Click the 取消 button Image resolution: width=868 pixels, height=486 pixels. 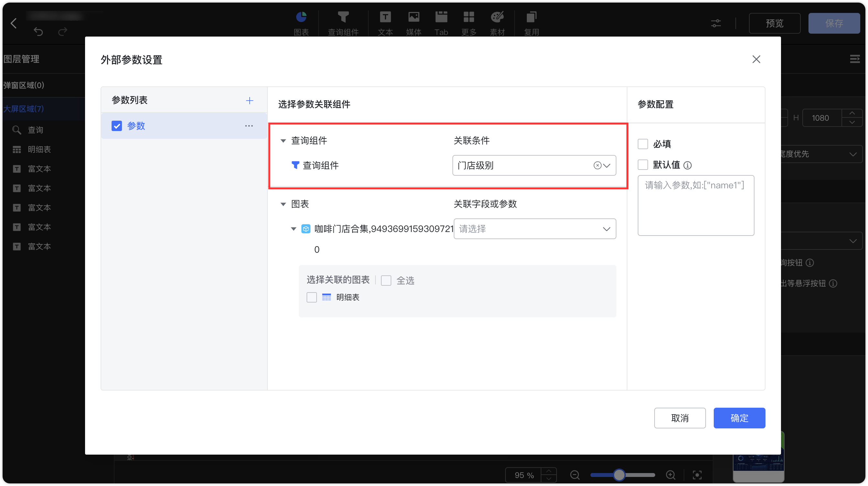[680, 418]
